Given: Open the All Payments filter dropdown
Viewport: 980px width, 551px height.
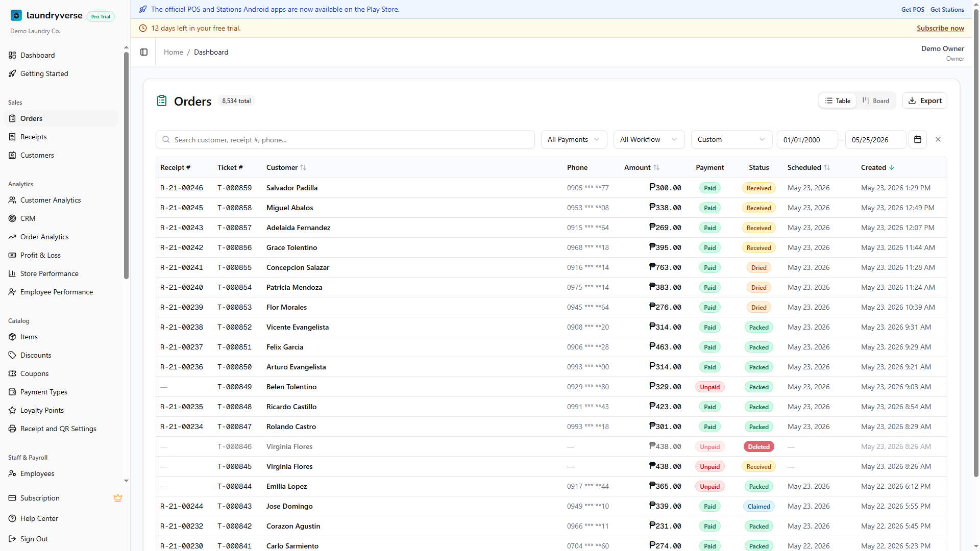Looking at the screenshot, I should click(x=574, y=139).
